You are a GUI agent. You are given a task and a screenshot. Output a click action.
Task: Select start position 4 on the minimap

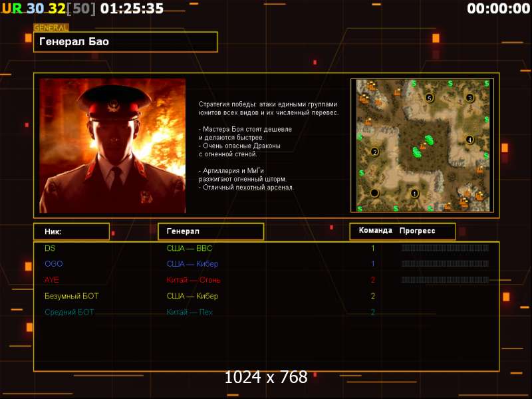tap(469, 140)
